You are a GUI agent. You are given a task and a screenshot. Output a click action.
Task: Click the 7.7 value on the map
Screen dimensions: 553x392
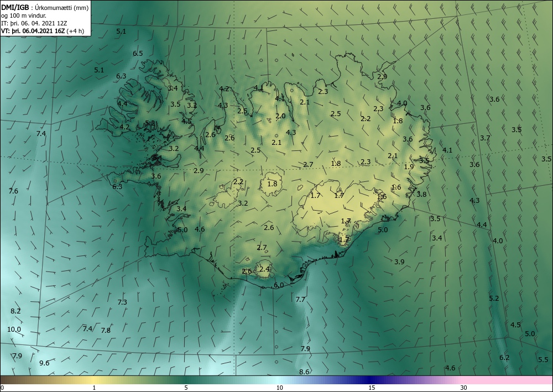[300, 300]
